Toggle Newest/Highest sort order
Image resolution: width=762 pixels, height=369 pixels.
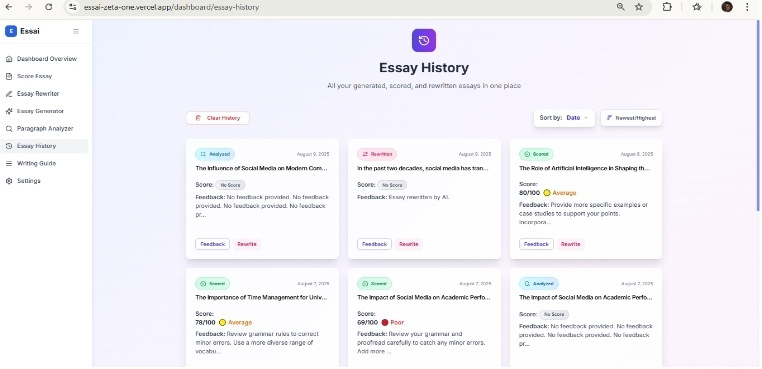pyautogui.click(x=631, y=118)
